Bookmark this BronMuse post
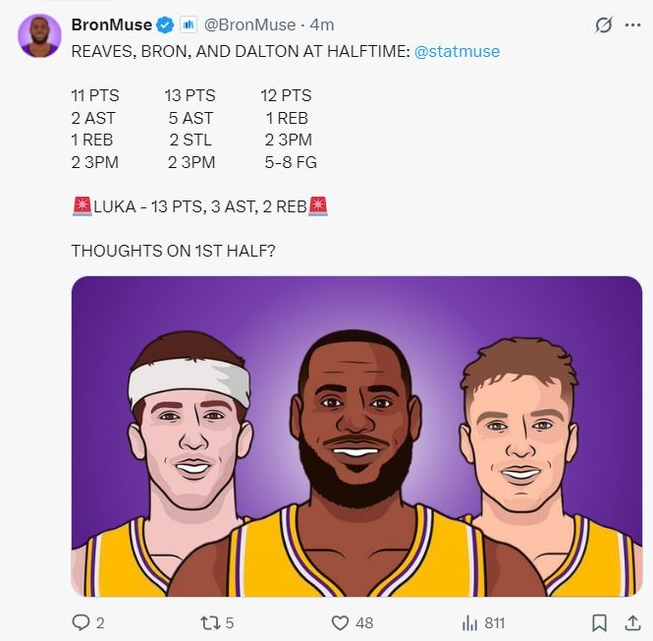This screenshot has height=641, width=653. (599, 622)
